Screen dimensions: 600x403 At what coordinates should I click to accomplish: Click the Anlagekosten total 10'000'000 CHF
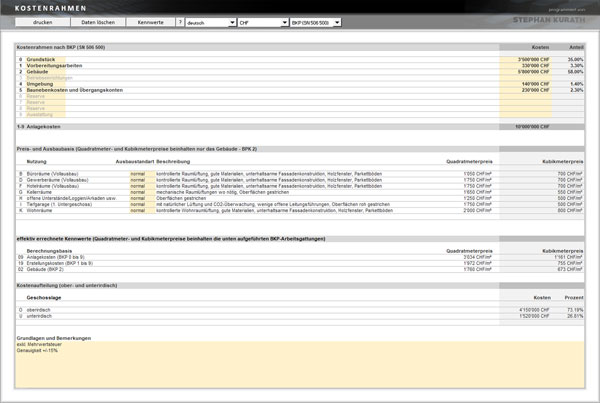[x=532, y=127]
